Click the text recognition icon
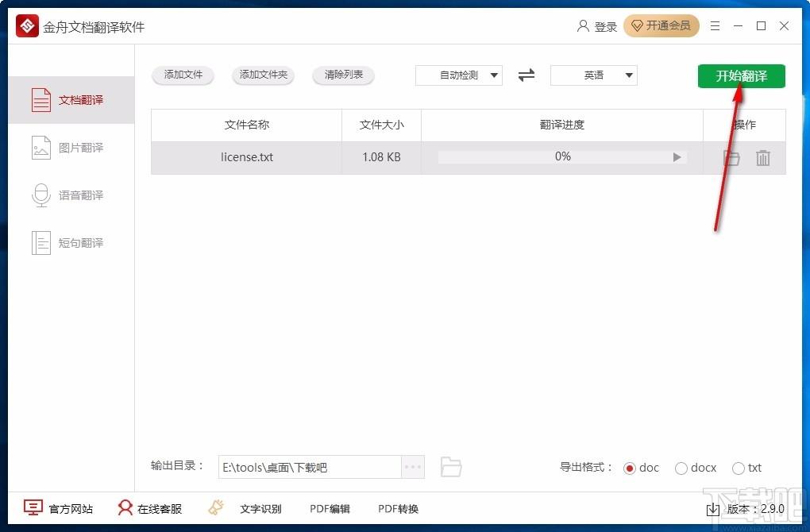810x532 pixels. 216,507
